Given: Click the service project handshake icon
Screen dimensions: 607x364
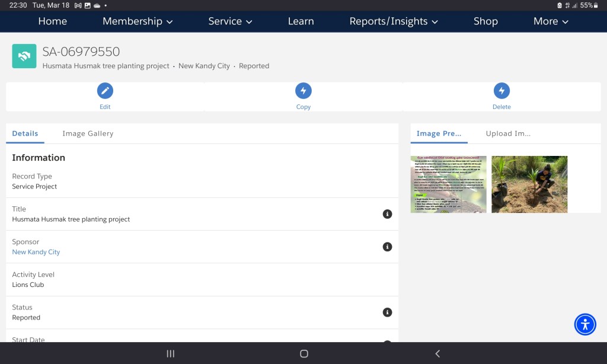Looking at the screenshot, I should (x=24, y=56).
